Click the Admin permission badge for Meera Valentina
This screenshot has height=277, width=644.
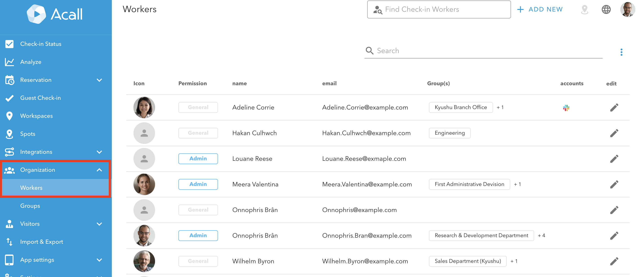pos(198,184)
